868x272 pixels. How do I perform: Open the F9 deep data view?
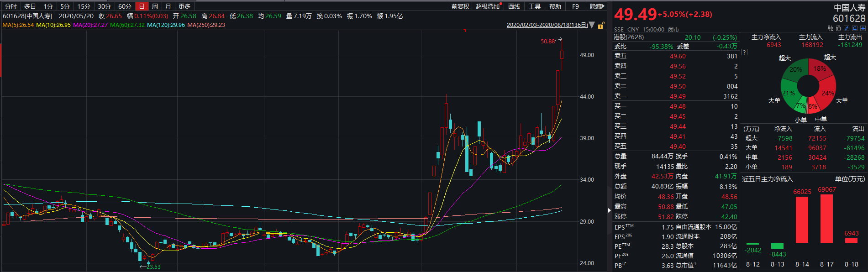(x=575, y=6)
